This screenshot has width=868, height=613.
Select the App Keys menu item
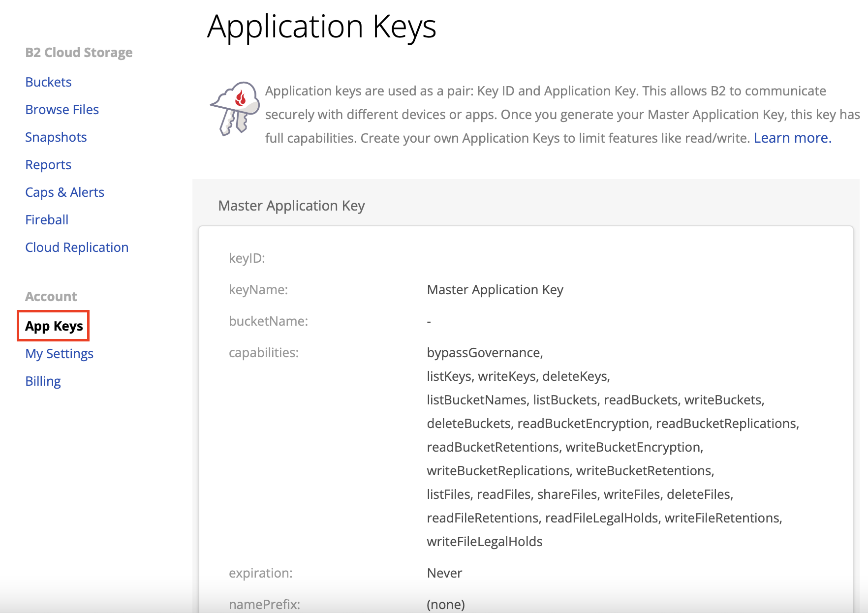click(x=54, y=326)
